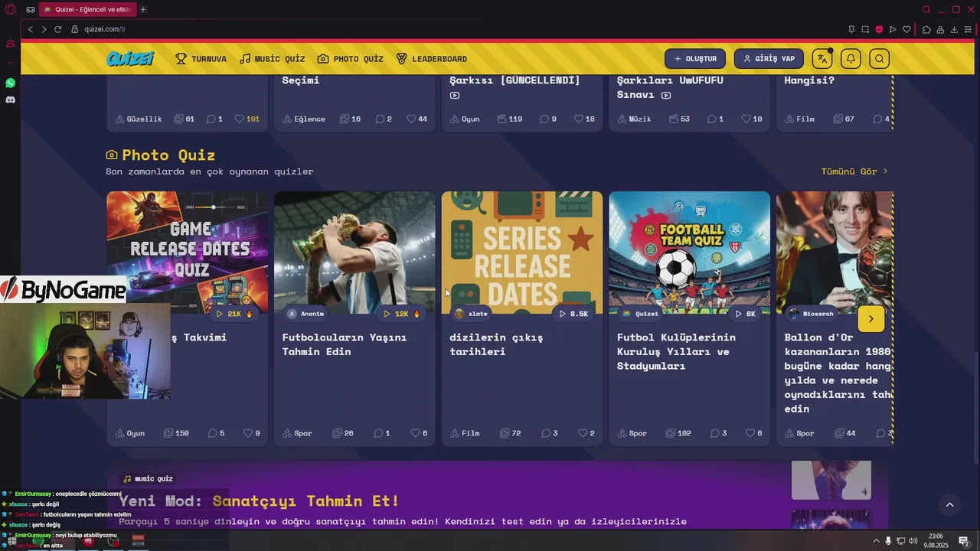Open the Opera main menu icon

click(11, 10)
